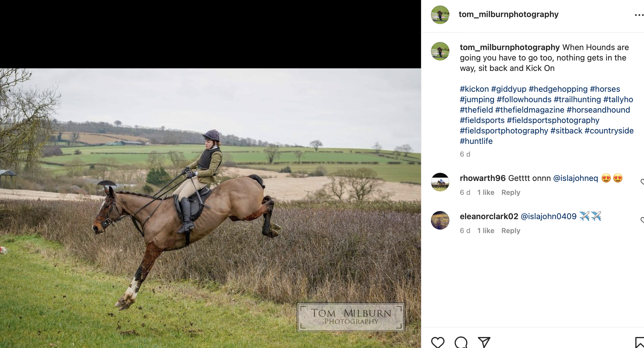
Task: Open the three-dot more options menu
Action: (639, 15)
